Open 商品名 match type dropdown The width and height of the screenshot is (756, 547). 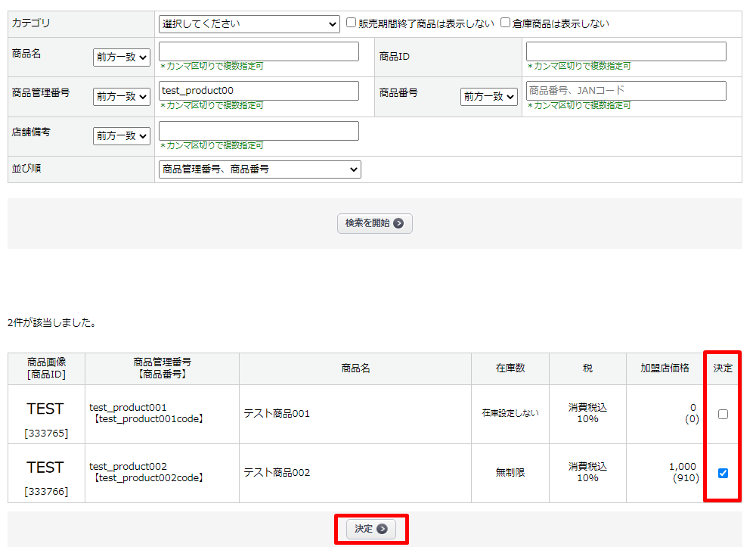point(122,57)
